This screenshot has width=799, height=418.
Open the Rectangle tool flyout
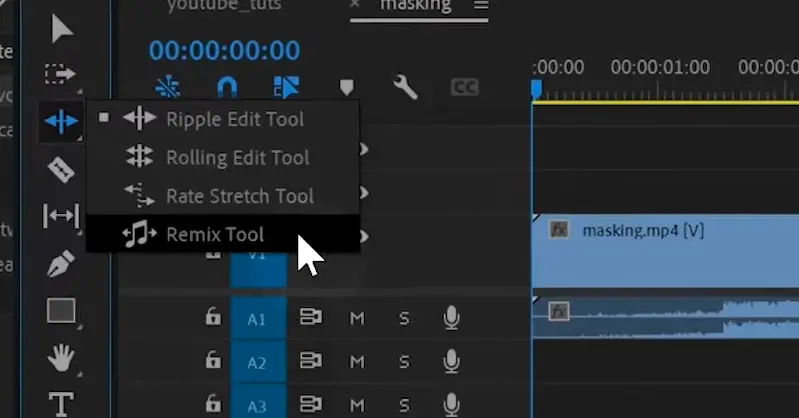(62, 311)
